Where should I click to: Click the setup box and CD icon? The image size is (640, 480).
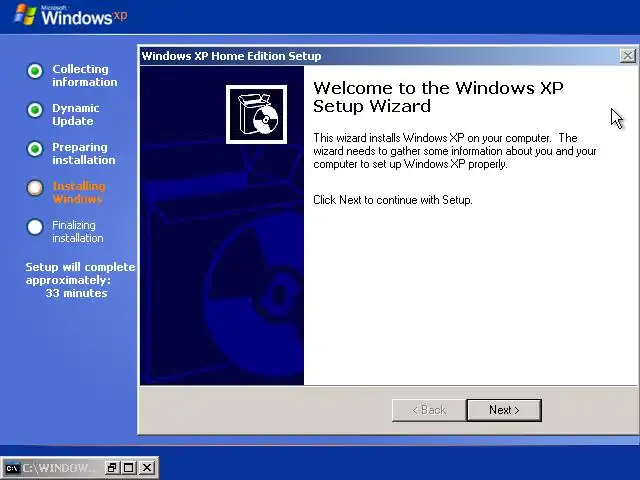click(256, 114)
